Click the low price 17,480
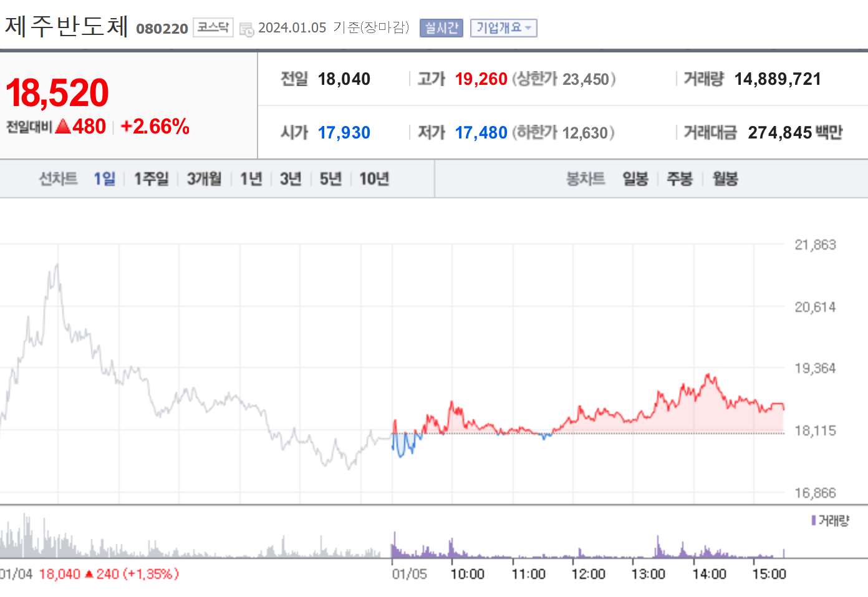This screenshot has width=868, height=597. coord(481,133)
